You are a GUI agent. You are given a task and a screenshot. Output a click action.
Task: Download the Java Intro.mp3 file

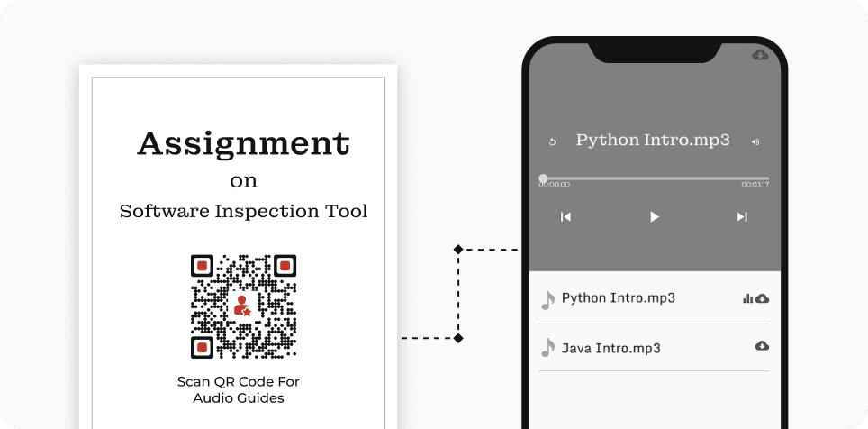(x=763, y=346)
